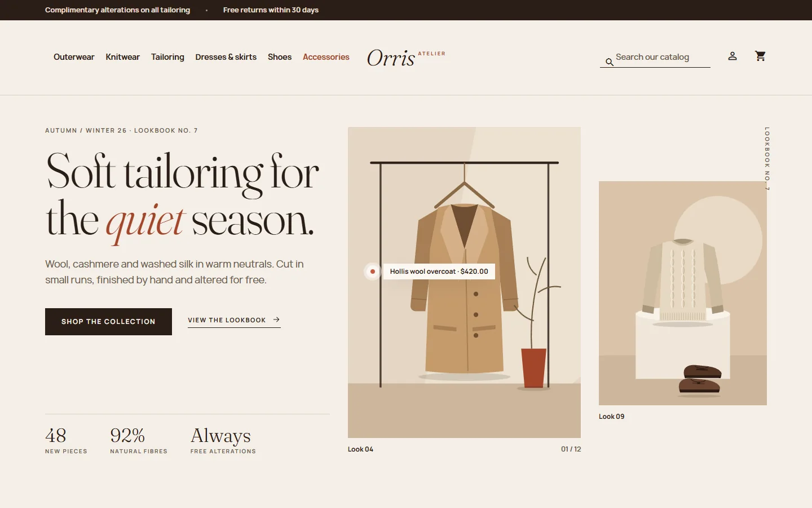Click Free returns within 30 days notice
The width and height of the screenshot is (812, 508).
(x=271, y=10)
